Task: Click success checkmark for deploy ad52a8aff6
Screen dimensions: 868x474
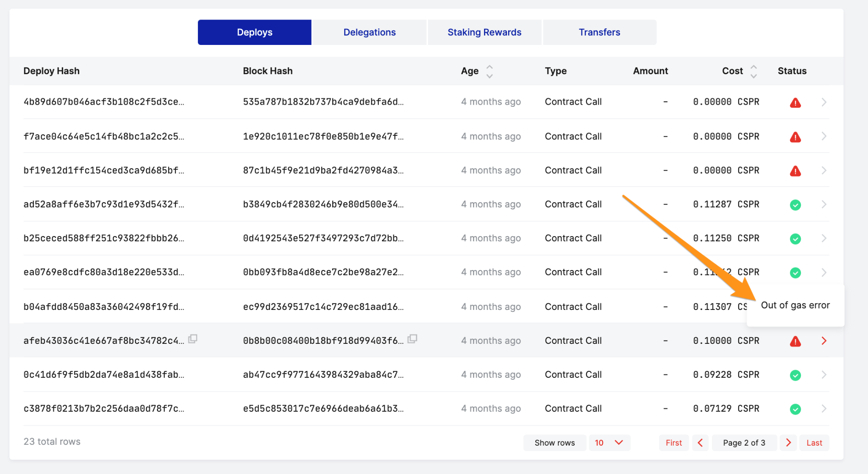Action: tap(795, 205)
